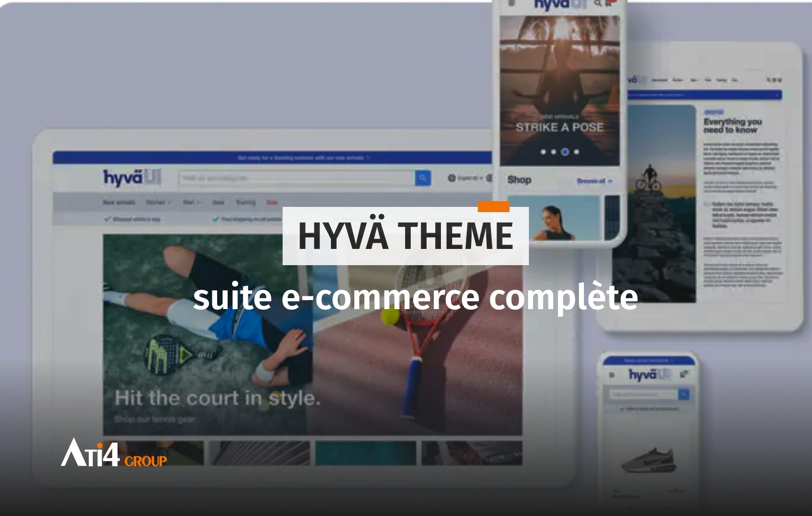Expand the Men menu dropdown
Screen dimensions: 812x516
point(192,202)
